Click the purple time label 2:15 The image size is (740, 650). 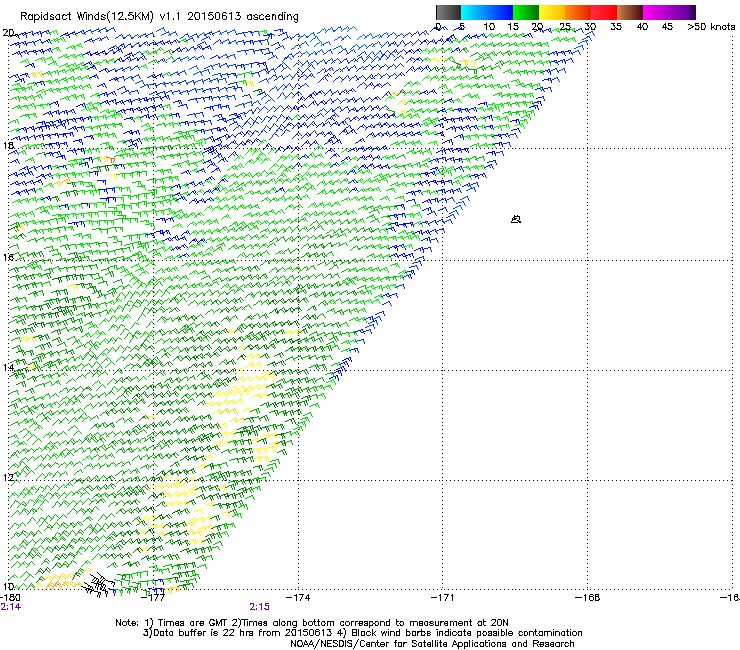point(260,607)
